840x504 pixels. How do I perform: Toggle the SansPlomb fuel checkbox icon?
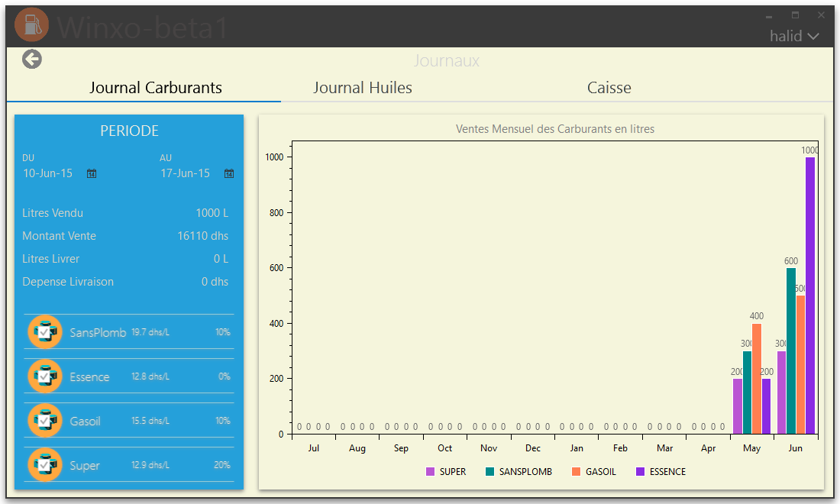pyautogui.click(x=45, y=332)
